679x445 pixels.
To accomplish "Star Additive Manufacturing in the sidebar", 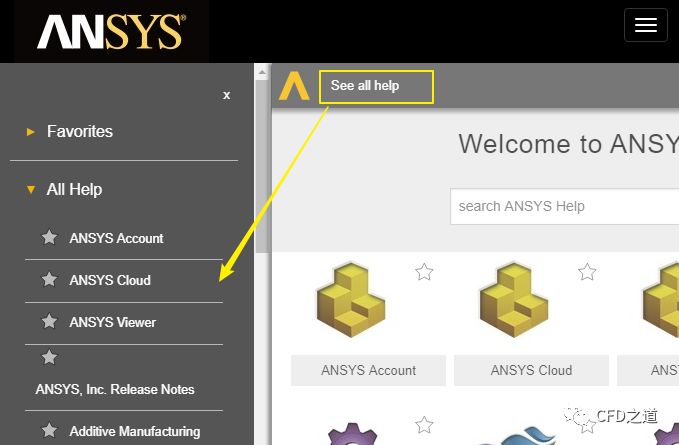I will point(49,432).
